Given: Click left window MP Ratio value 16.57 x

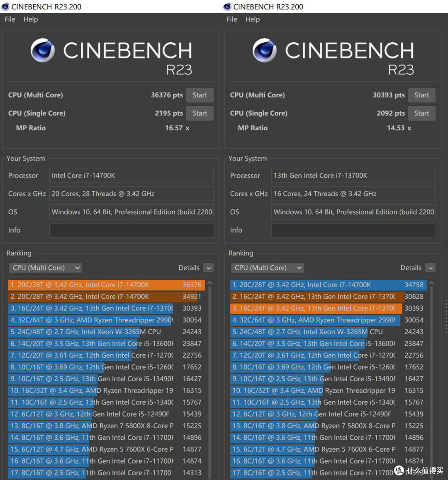Looking at the screenshot, I should [x=177, y=128].
